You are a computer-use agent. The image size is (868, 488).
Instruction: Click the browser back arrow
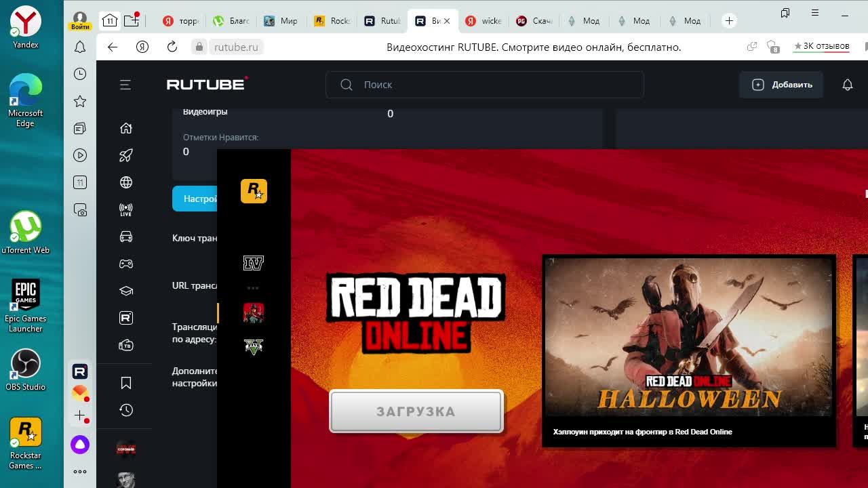point(113,47)
